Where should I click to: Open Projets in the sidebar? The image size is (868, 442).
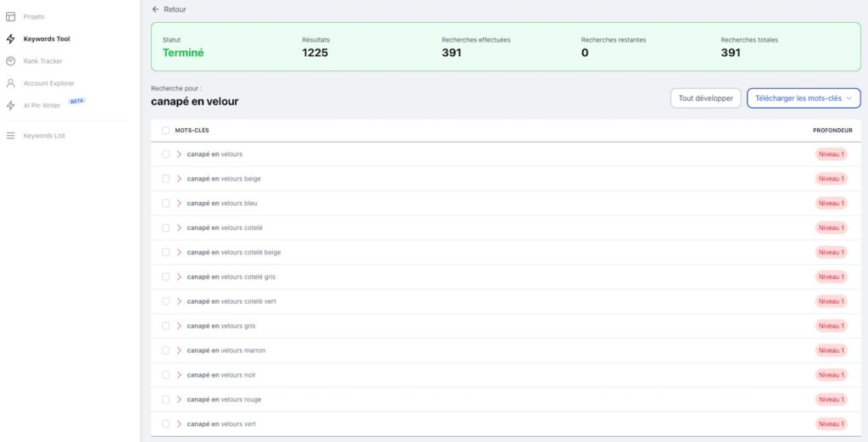click(34, 17)
